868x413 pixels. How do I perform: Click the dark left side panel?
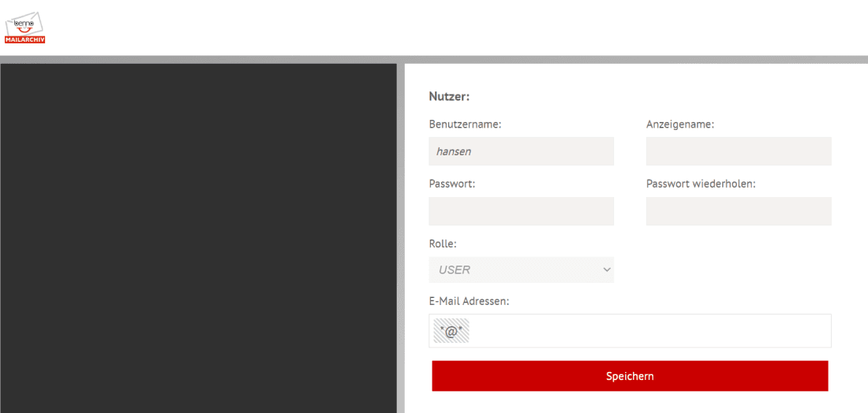198,236
